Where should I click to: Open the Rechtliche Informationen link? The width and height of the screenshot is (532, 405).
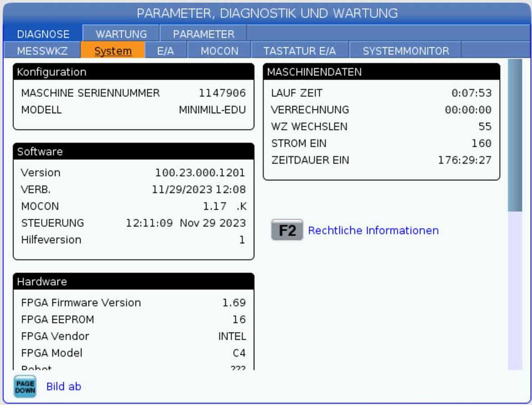(x=373, y=230)
